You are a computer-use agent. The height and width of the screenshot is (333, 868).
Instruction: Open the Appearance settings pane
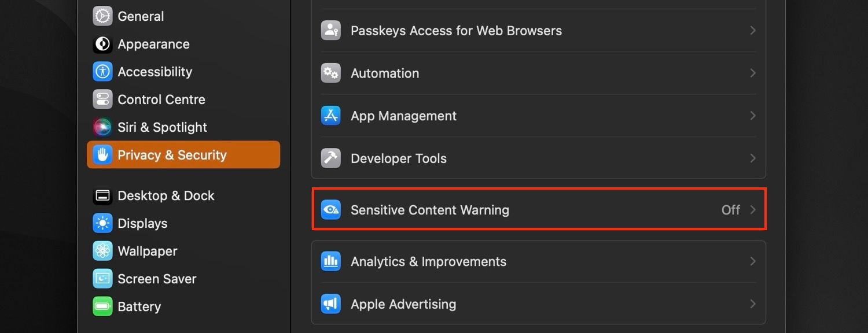pyautogui.click(x=153, y=44)
